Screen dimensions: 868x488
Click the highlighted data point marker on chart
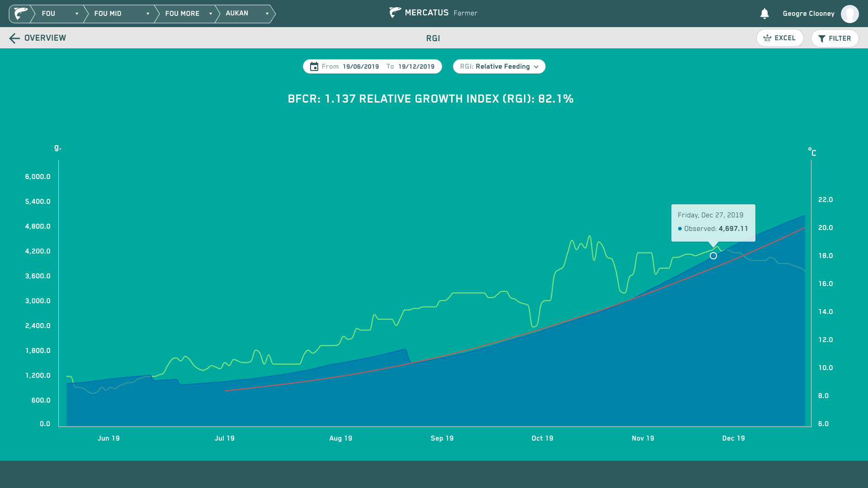point(713,256)
